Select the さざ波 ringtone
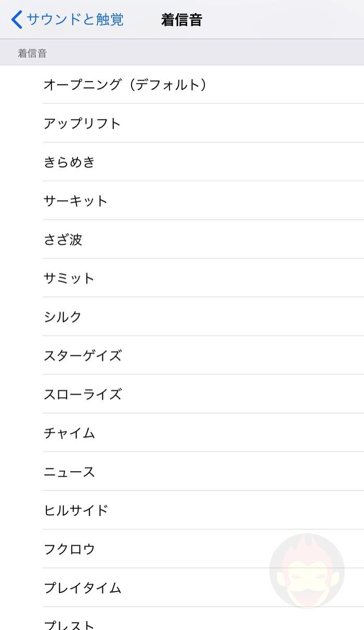364x630 pixels. [63, 240]
